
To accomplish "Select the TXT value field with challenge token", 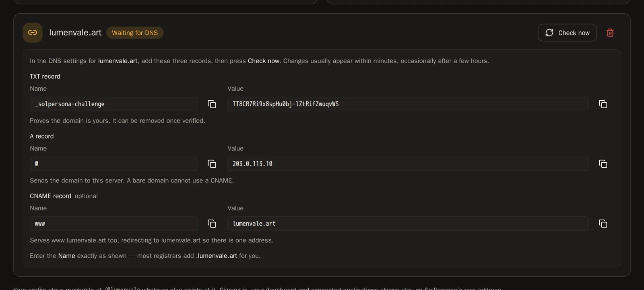I will (408, 104).
